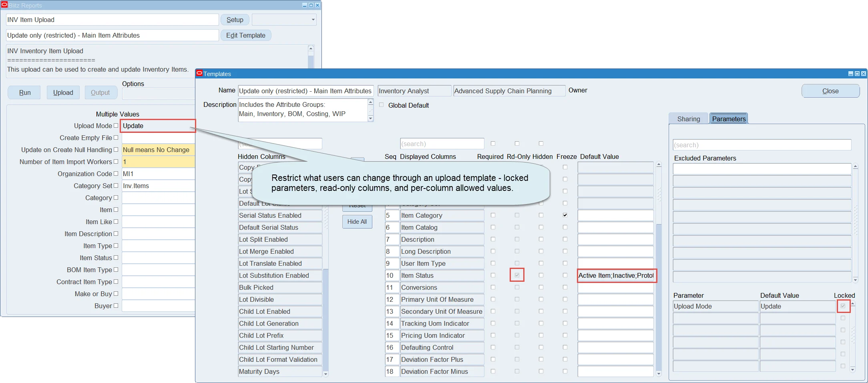Screen dimensions: 868x383
Task: Click the Item Description parameter field
Action: click(158, 234)
